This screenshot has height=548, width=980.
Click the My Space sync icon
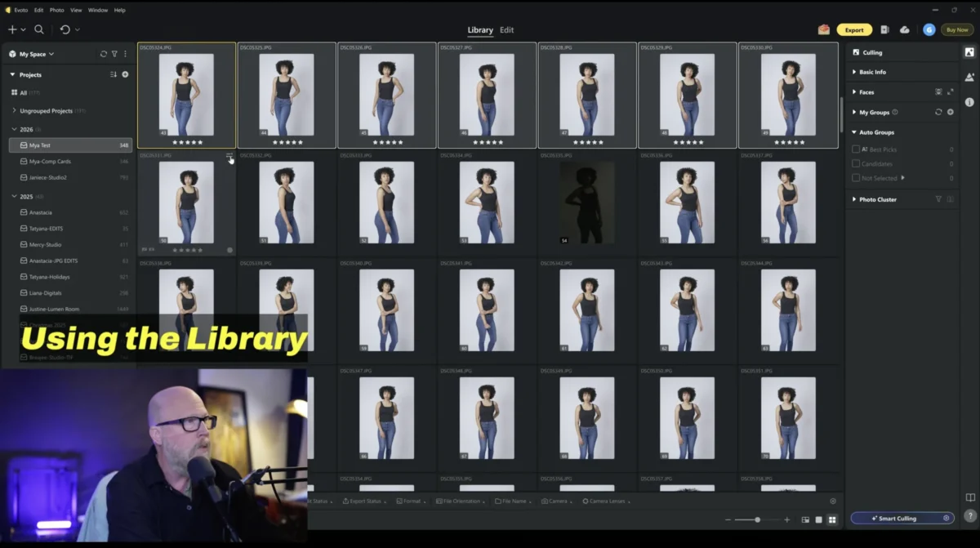tap(104, 54)
